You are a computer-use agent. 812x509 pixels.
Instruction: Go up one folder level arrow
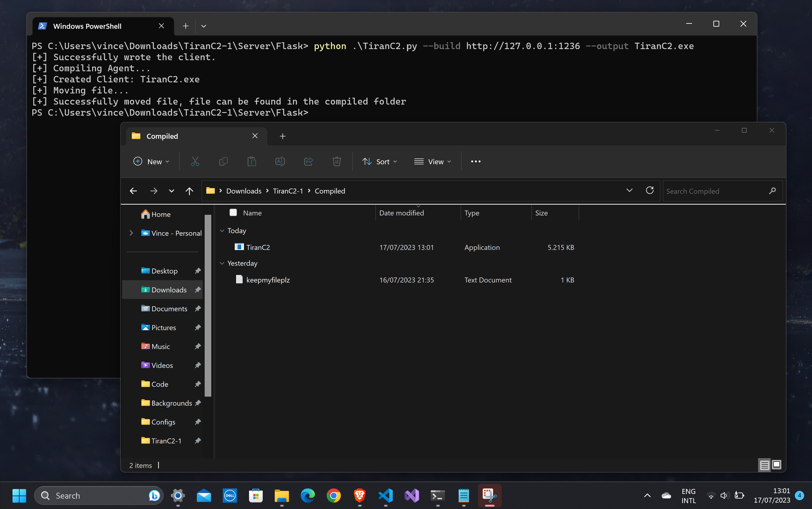[x=189, y=191]
